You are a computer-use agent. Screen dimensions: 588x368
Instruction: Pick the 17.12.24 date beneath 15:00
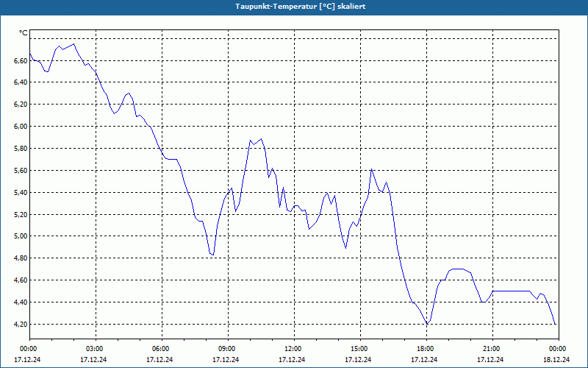pos(358,359)
